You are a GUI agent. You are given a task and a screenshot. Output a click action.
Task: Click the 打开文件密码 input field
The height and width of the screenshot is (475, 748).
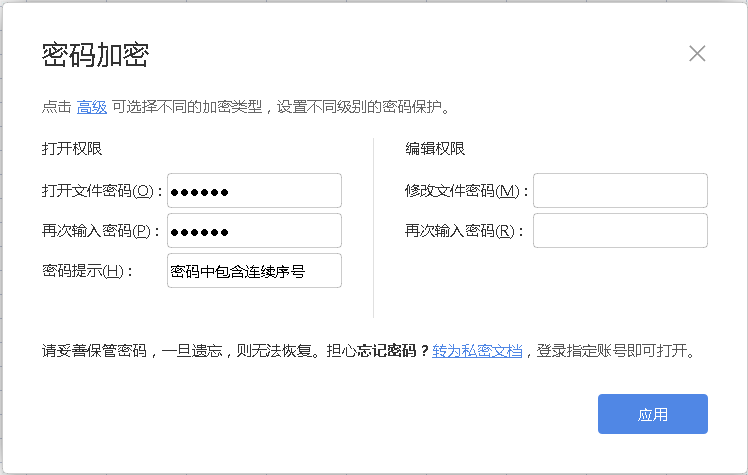pos(254,191)
